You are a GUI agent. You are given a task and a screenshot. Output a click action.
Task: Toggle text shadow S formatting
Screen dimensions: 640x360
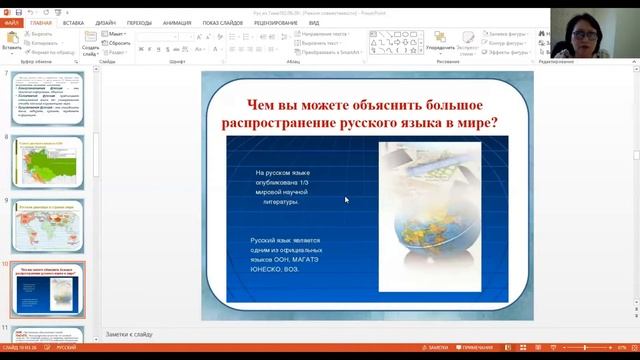coord(167,49)
